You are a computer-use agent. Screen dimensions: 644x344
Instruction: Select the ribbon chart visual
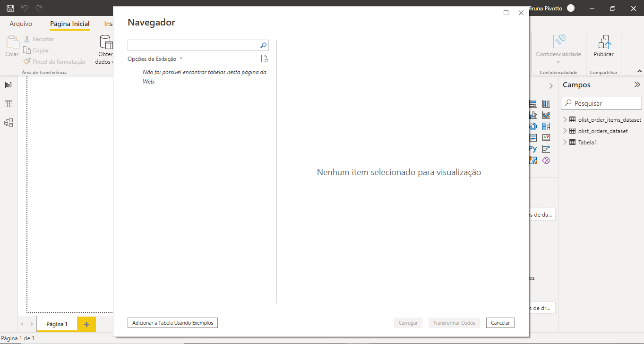pyautogui.click(x=546, y=115)
